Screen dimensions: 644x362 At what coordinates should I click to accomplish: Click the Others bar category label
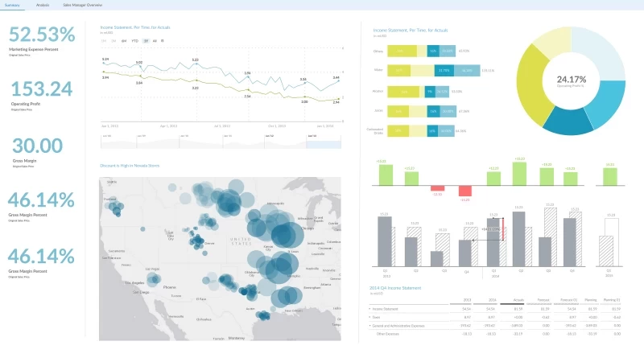378,51
